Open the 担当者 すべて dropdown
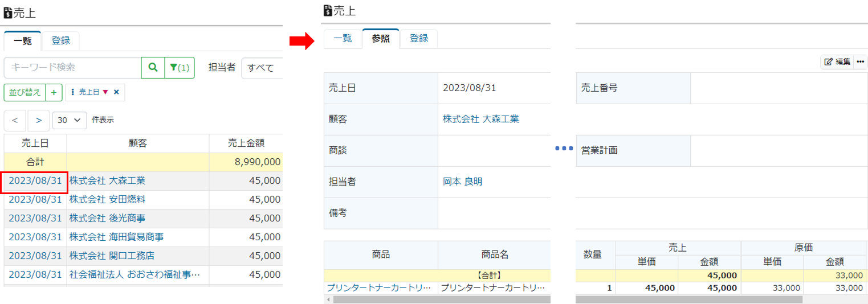868x304 pixels. pos(262,68)
